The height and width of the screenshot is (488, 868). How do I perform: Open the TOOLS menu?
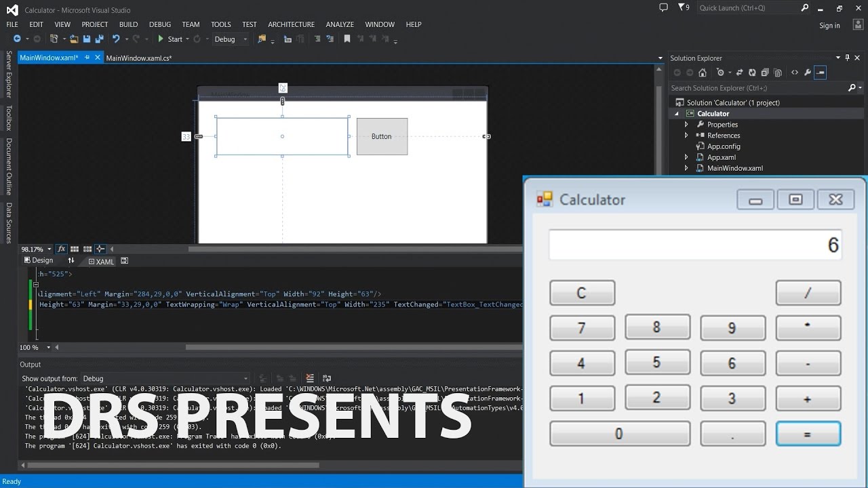pyautogui.click(x=220, y=24)
